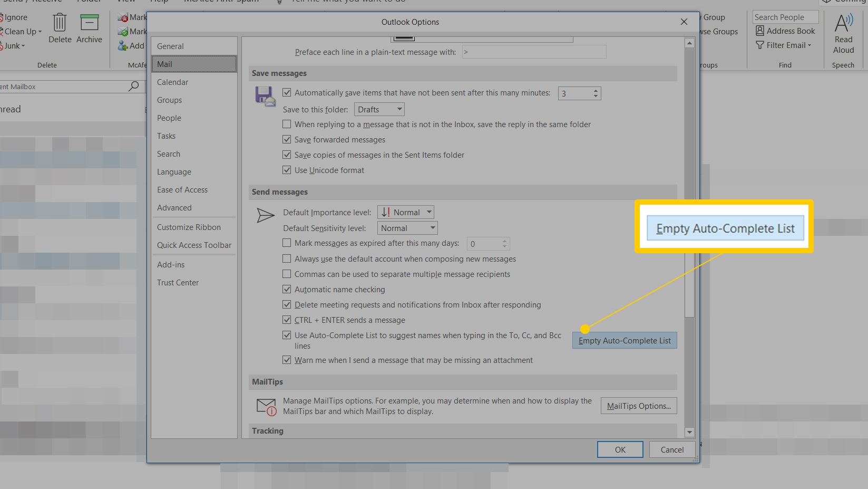Toggle CTRL + ENTER sends message checkbox

[x=287, y=320]
